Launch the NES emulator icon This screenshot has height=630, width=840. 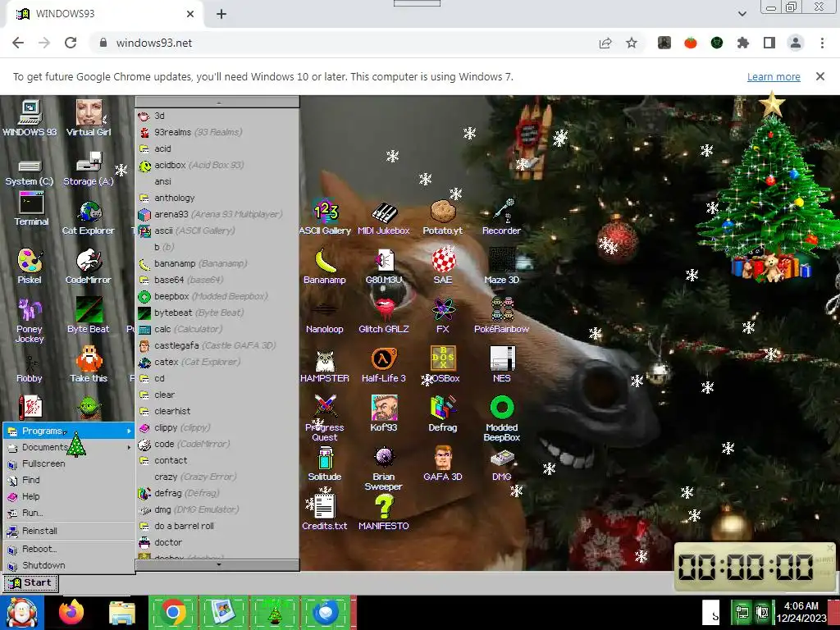tap(502, 365)
